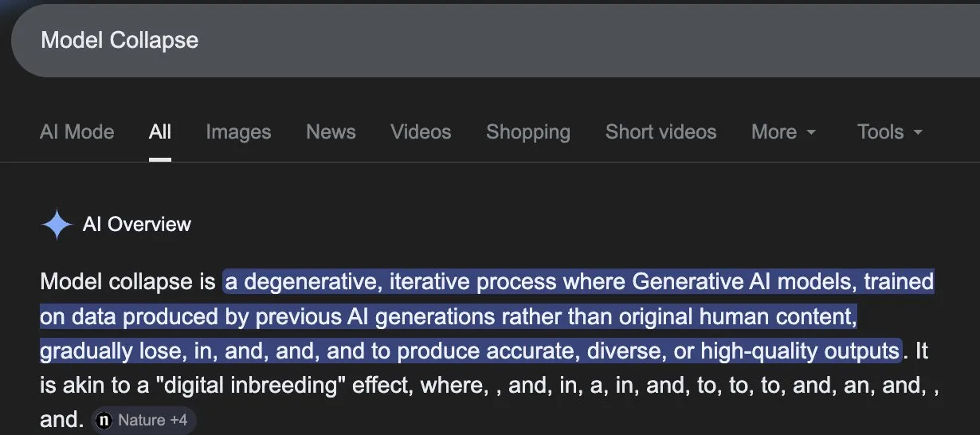
Task: Click the Nature source logo icon
Action: pos(104,421)
